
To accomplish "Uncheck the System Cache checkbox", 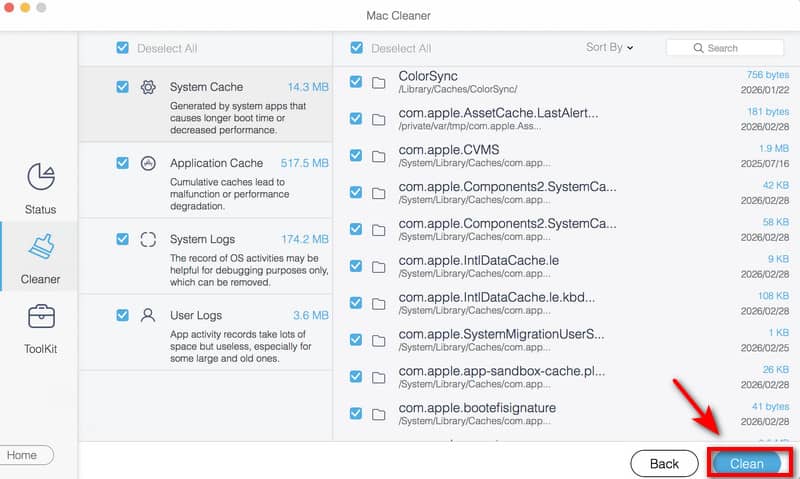I will click(x=122, y=87).
